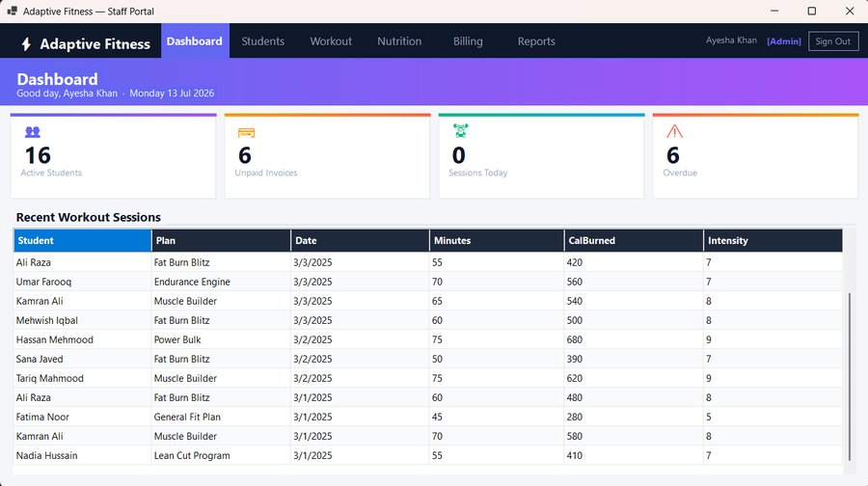The image size is (868, 486).
Task: Switch to the Workout tab
Action: pos(331,40)
